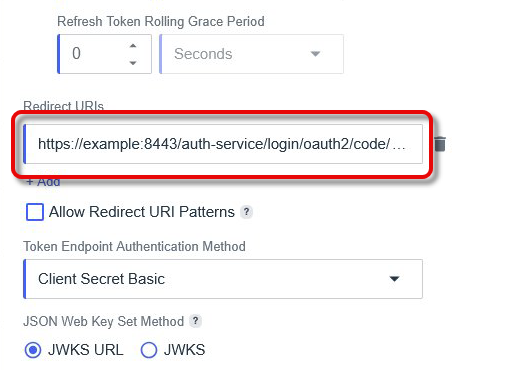Screen dimensions: 511x370
Task: Click the + Add link under Redirect URIs
Action: point(43,182)
